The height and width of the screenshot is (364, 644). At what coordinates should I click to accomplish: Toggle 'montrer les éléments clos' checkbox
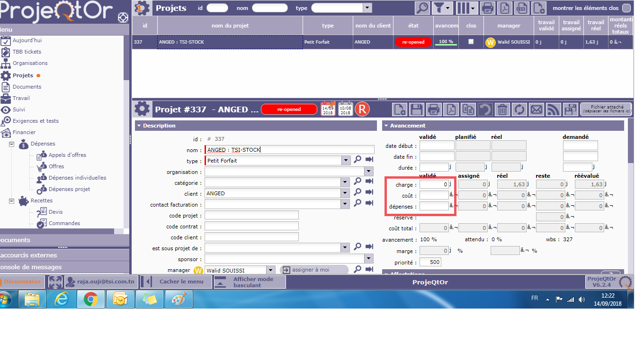(x=626, y=8)
